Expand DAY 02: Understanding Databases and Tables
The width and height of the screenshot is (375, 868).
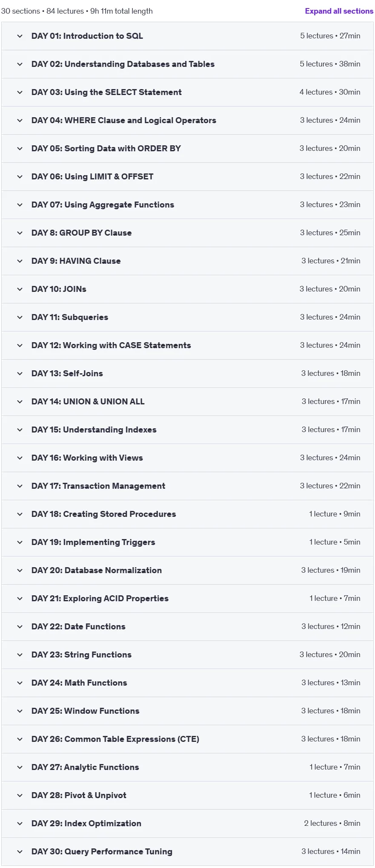[187, 64]
